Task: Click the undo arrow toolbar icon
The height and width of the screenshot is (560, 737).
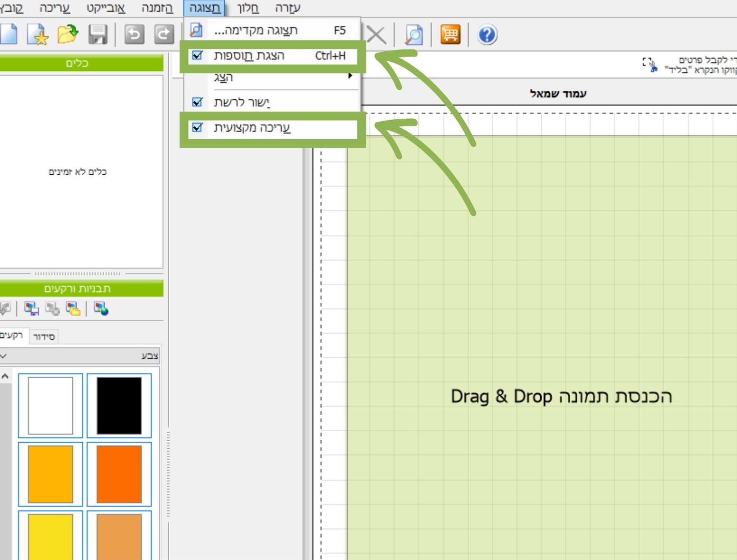Action: tap(134, 35)
